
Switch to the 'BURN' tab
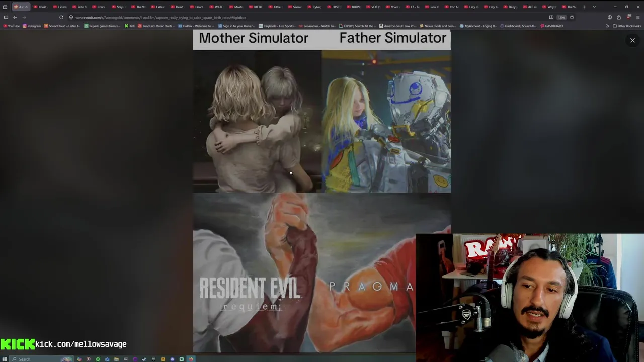(x=354, y=7)
